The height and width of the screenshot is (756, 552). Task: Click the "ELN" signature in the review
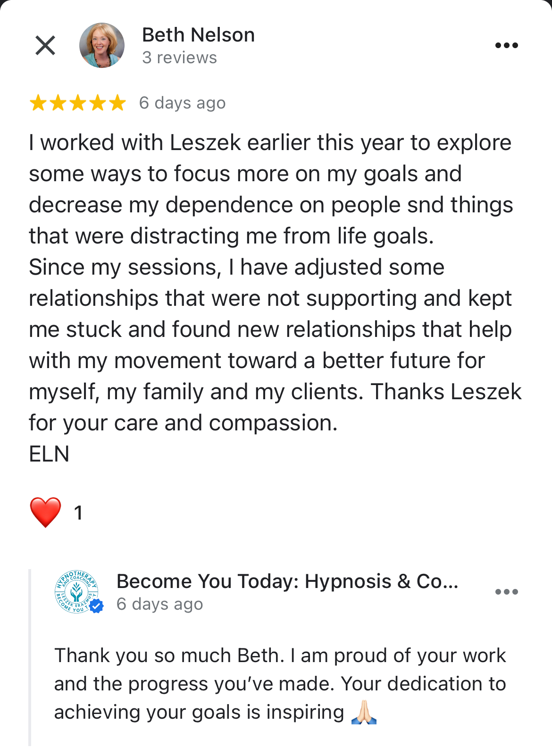(49, 454)
